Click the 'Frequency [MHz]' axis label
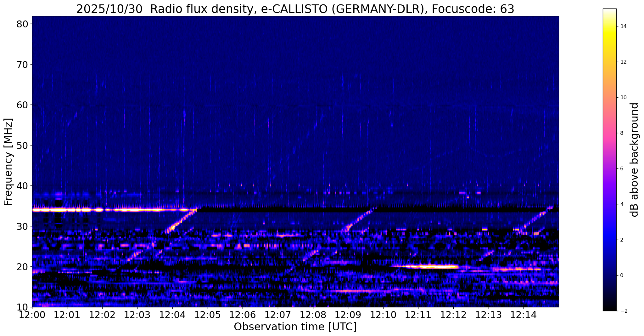 coord(8,162)
